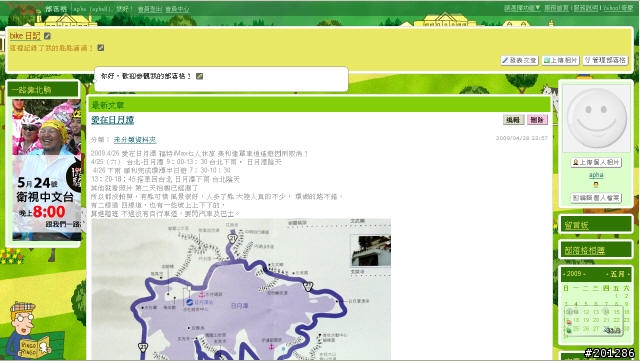Click the Sun Moon Lake map image
The height and width of the screenshot is (361, 640).
point(241,289)
